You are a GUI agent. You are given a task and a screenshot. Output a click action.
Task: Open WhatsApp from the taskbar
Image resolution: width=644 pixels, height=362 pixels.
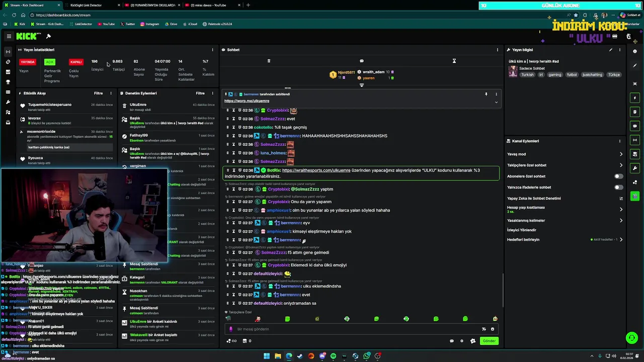[x=366, y=356]
